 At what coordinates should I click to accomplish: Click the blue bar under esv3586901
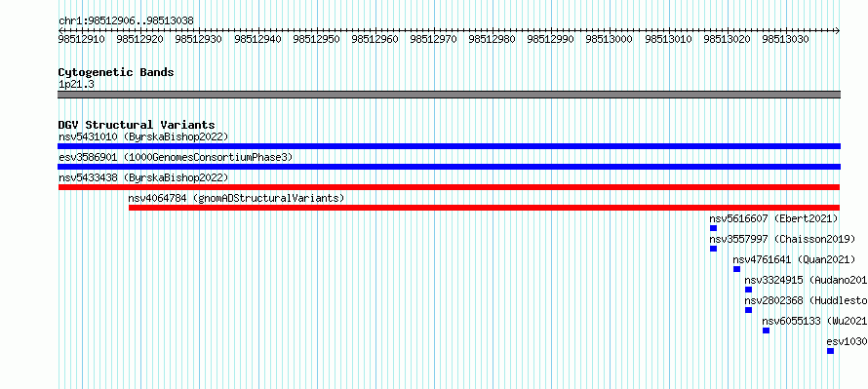pyautogui.click(x=449, y=167)
